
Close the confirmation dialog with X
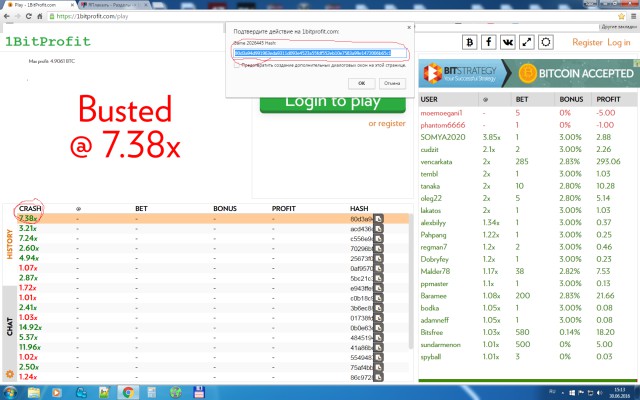pyautogui.click(x=409, y=27)
